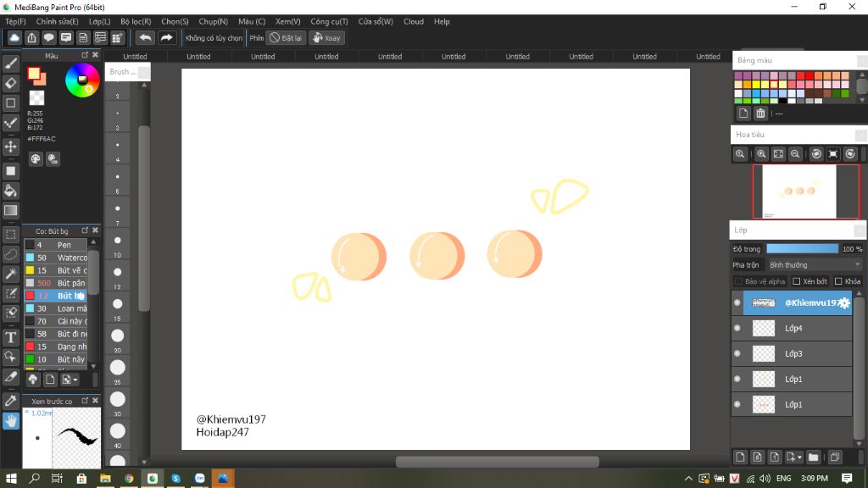
Task: Click the reset rotation icon in Navigator
Action: [x=833, y=154]
